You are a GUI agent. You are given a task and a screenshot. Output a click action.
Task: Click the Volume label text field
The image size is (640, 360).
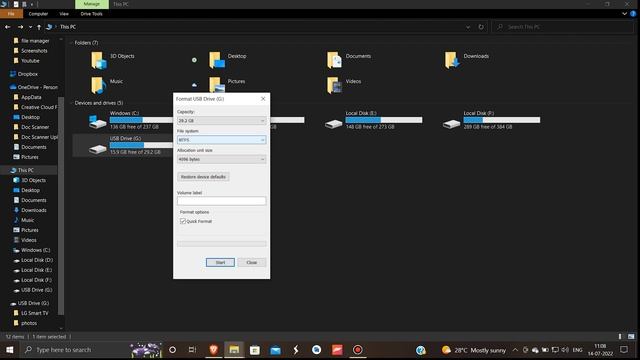point(222,201)
